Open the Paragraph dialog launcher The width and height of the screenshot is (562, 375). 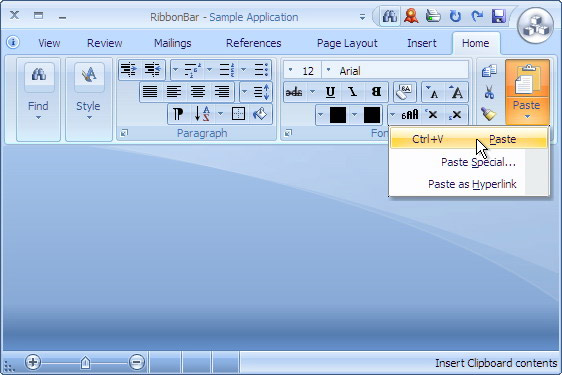tap(124, 133)
